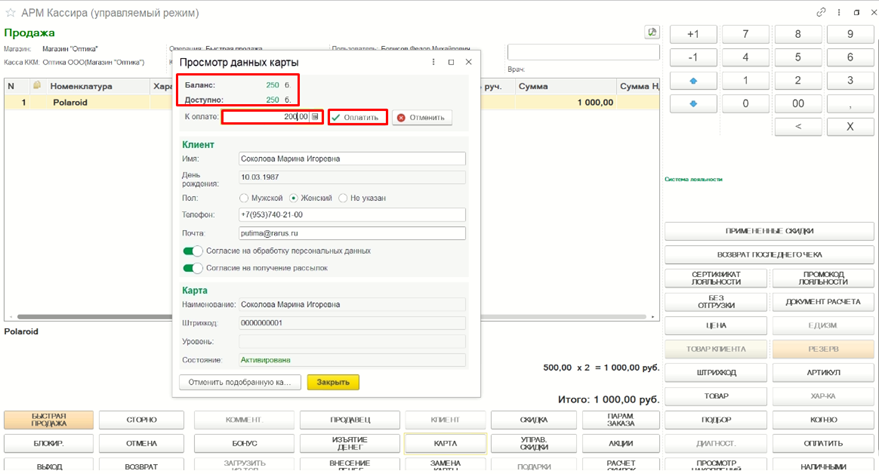879x474 pixels.
Task: Click ПРИМЕНЕННЫЕ СКИДКИ button
Action: point(769,231)
